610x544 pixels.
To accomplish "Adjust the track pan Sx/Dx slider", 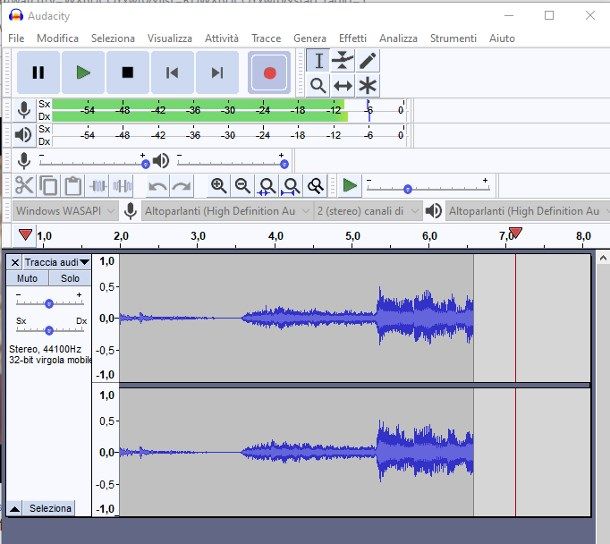I will [50, 330].
